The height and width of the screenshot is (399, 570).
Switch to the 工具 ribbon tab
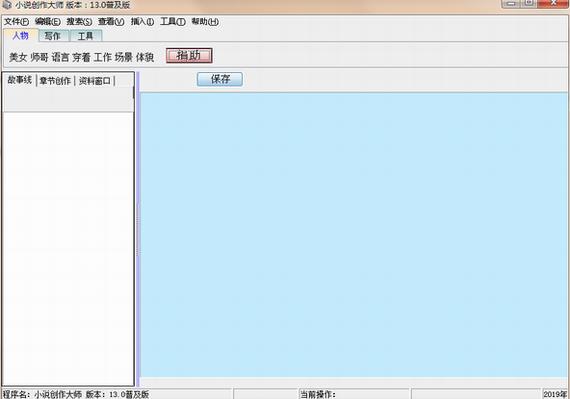tap(85, 36)
